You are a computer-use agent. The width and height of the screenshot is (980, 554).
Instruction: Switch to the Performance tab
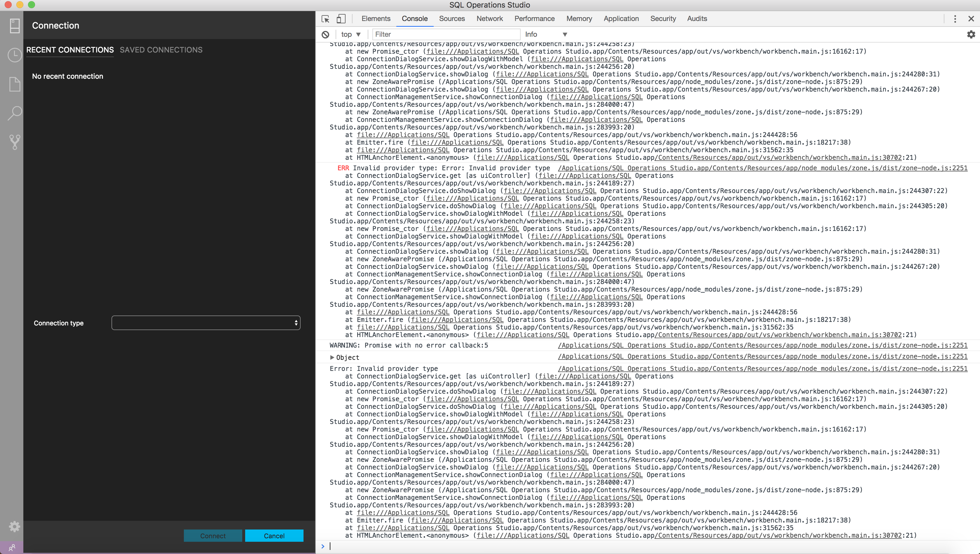tap(535, 19)
